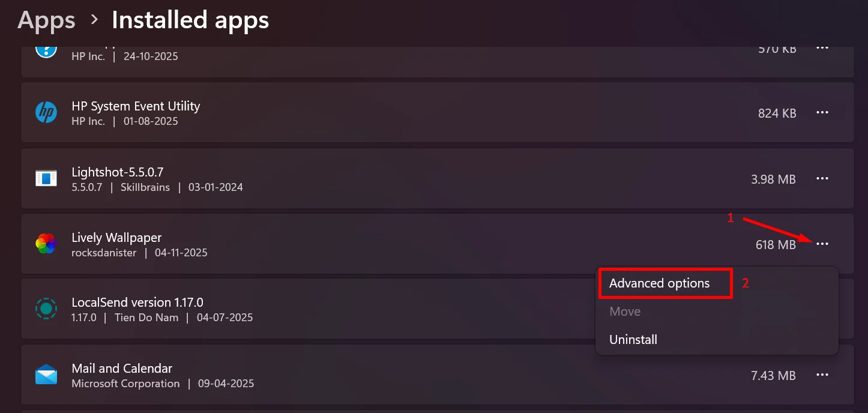This screenshot has width=868, height=413.
Task: Open the three-dot menu for Mail and Calendar
Action: [x=822, y=375]
